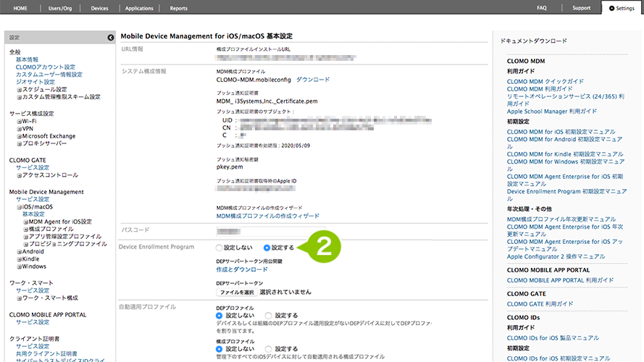Screen dimensions: 644x362
Task: Open CLOMO IDs for iOS 製品マニュアル
Action: (553, 338)
